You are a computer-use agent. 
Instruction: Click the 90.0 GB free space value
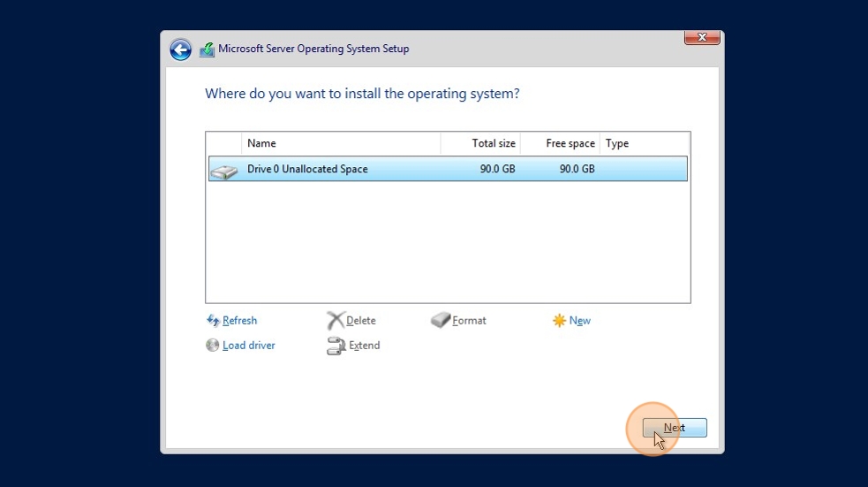[x=577, y=169]
